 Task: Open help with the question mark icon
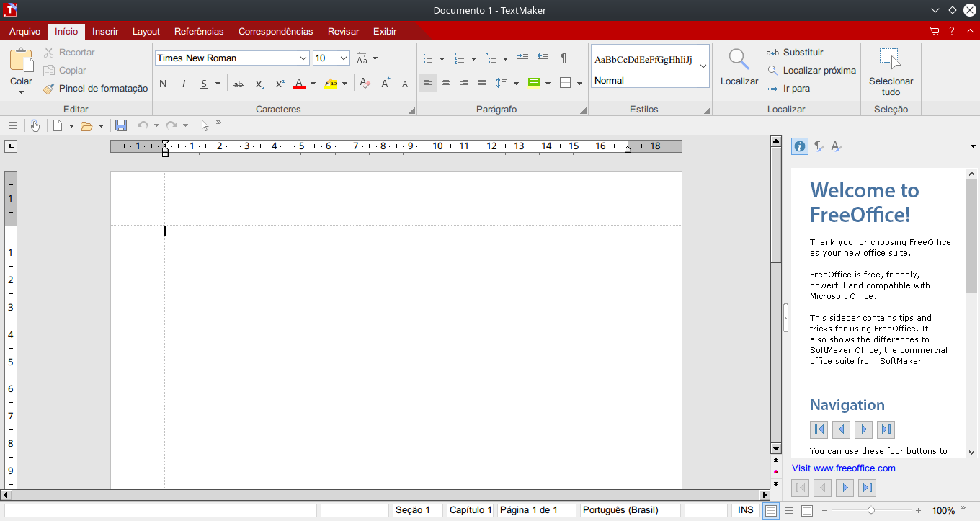click(952, 31)
